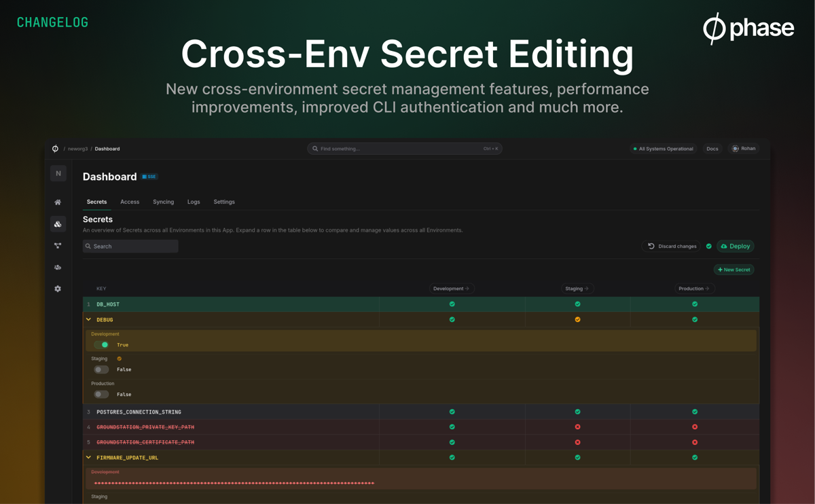This screenshot has height=504, width=815.
Task: Click the red X for GROUNDSTATION_PRIVATE_KEY_PATH in Staging
Action: [577, 427]
